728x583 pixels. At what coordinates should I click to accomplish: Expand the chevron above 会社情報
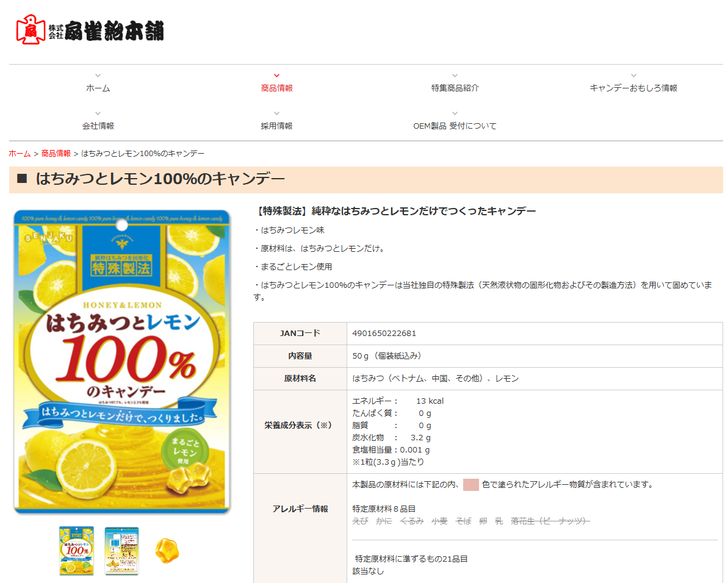98,113
